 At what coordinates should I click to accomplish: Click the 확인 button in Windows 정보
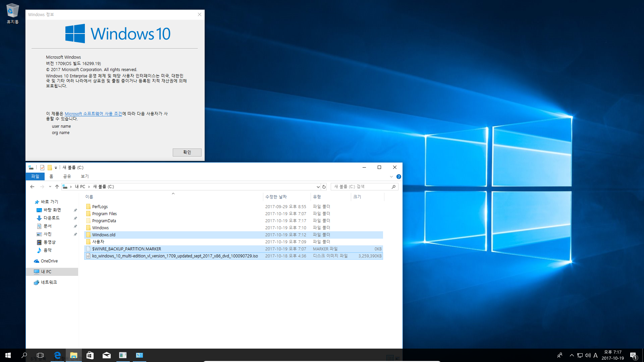187,152
